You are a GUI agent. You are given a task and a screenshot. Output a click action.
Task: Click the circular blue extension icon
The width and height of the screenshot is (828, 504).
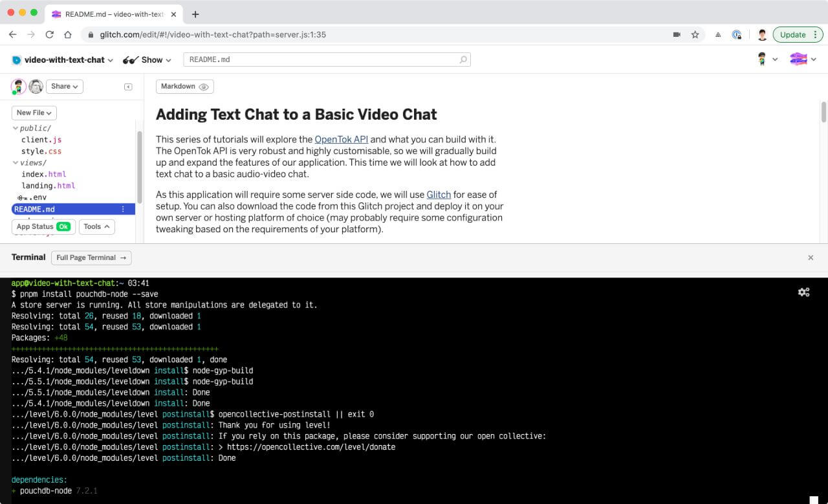coord(737,35)
